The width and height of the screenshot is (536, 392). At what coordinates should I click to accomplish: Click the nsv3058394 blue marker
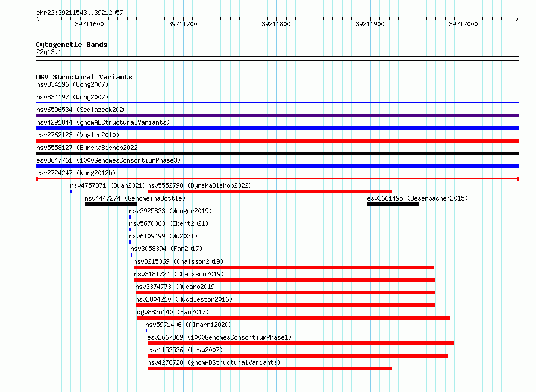tap(131, 255)
